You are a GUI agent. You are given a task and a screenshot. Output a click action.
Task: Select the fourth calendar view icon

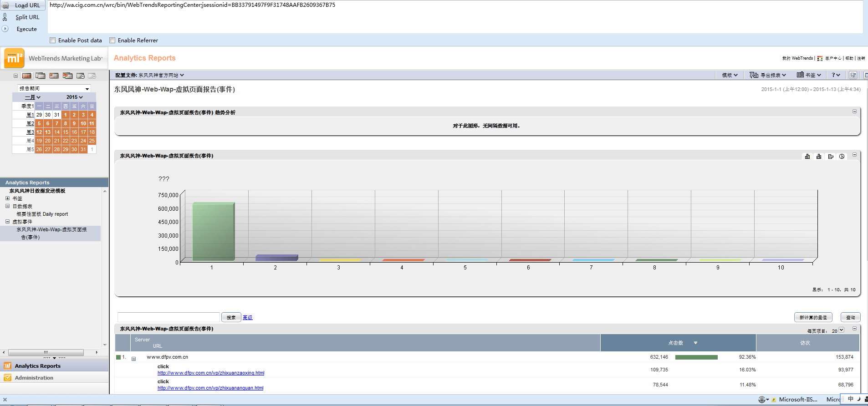[67, 76]
